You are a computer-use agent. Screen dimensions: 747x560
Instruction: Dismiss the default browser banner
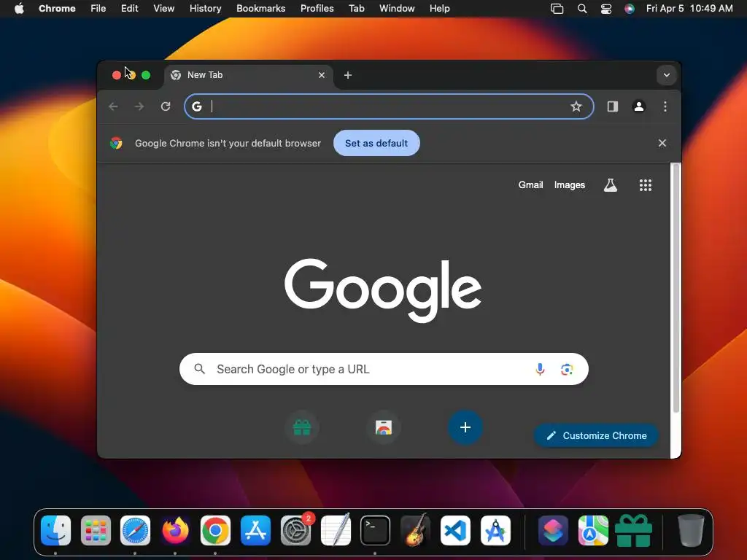pyautogui.click(x=662, y=143)
